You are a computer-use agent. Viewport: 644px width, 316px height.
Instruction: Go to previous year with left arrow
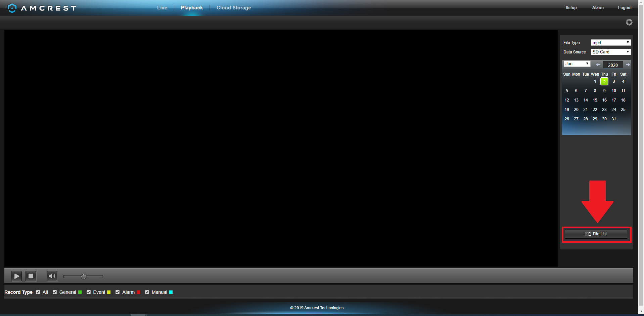pyautogui.click(x=598, y=65)
